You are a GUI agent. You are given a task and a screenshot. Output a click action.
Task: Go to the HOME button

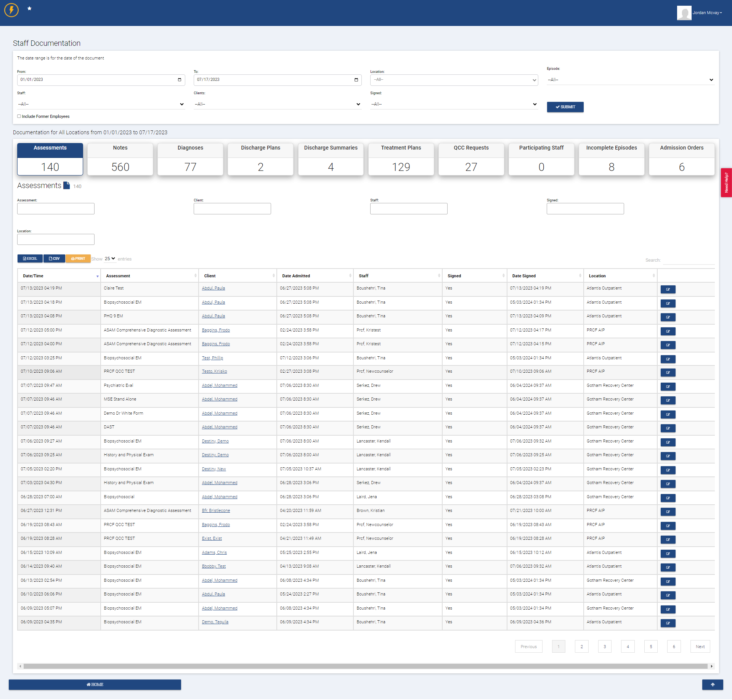point(95,685)
